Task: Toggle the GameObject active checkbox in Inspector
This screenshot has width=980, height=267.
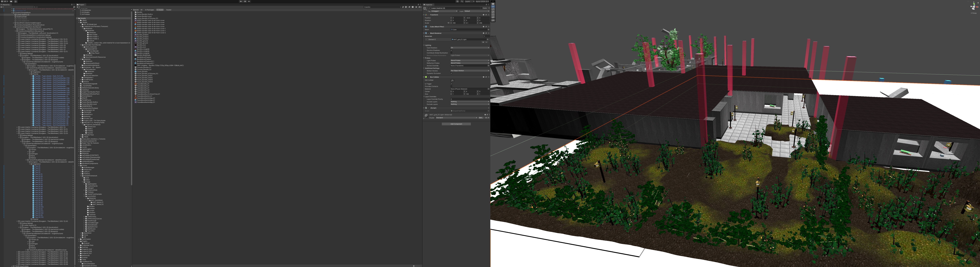Action: coord(429,8)
